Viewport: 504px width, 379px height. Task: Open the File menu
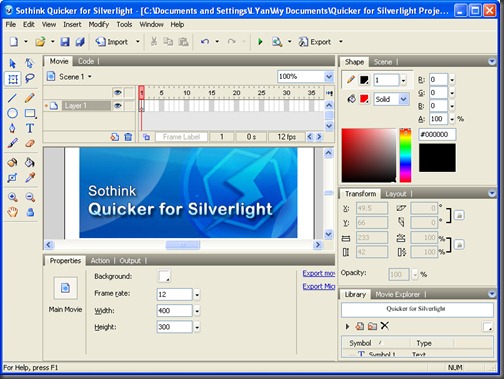[x=11, y=24]
